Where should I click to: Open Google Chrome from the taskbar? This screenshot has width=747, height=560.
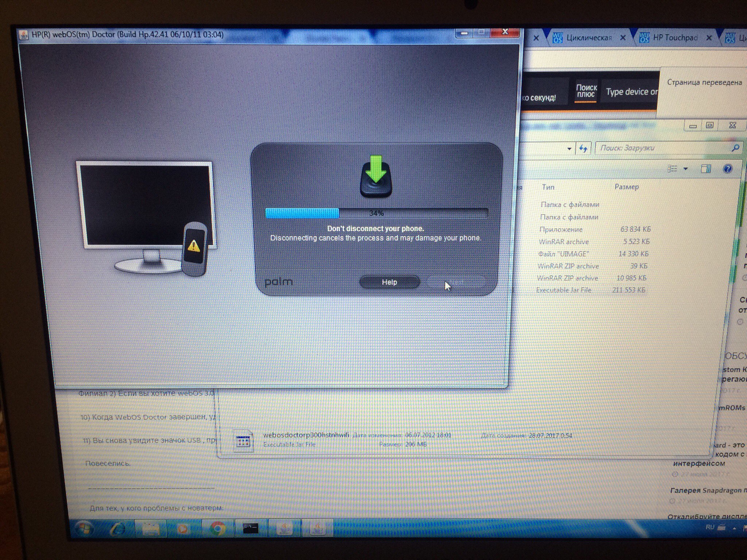[x=217, y=528]
